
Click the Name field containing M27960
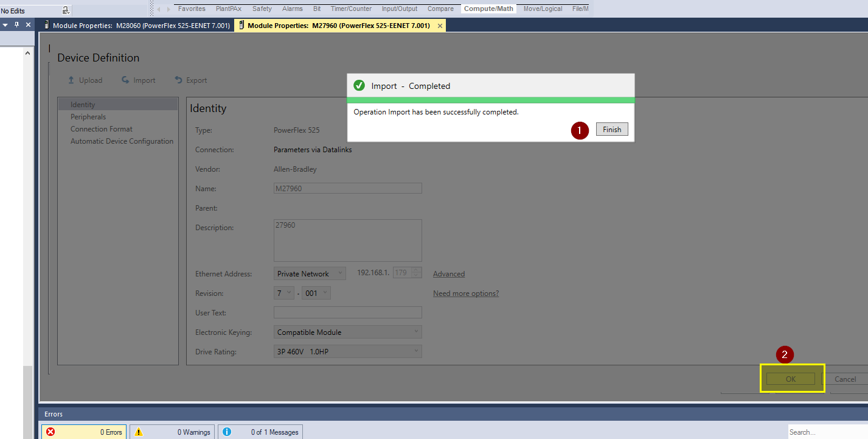coord(348,188)
